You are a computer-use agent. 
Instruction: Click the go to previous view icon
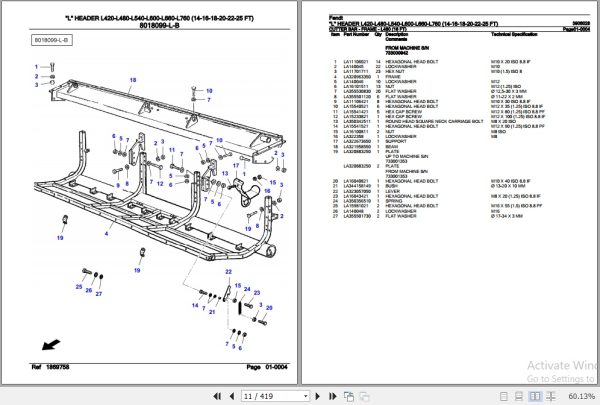349,397
